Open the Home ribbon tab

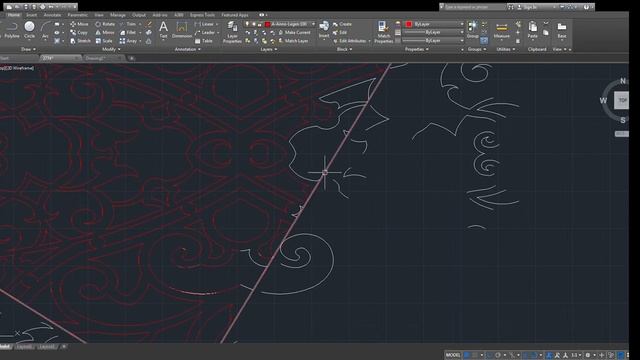point(13,15)
